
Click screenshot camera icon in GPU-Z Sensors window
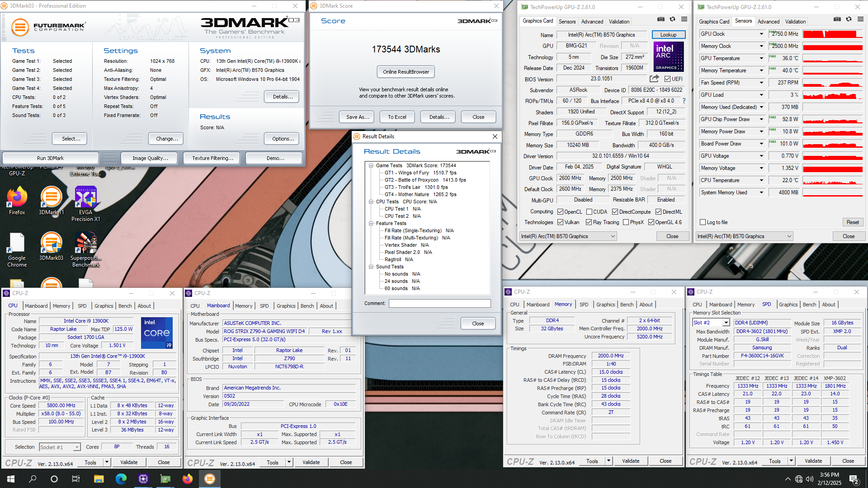pyautogui.click(x=837, y=19)
